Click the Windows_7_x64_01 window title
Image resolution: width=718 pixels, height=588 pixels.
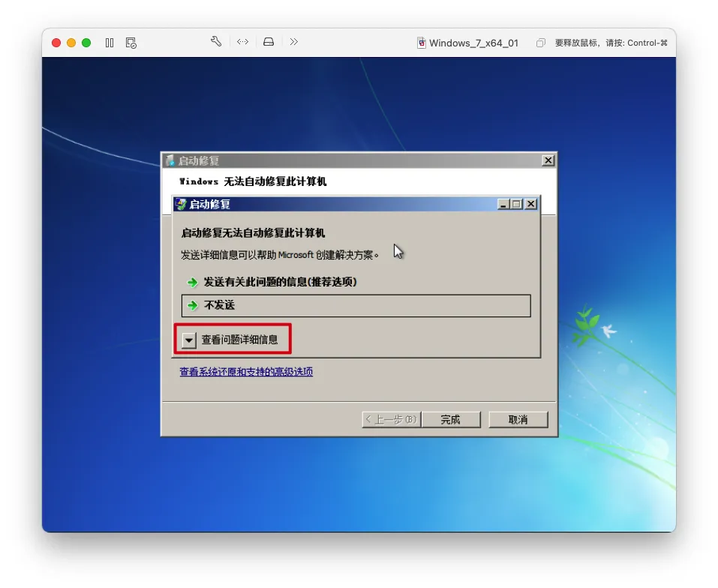(x=473, y=43)
